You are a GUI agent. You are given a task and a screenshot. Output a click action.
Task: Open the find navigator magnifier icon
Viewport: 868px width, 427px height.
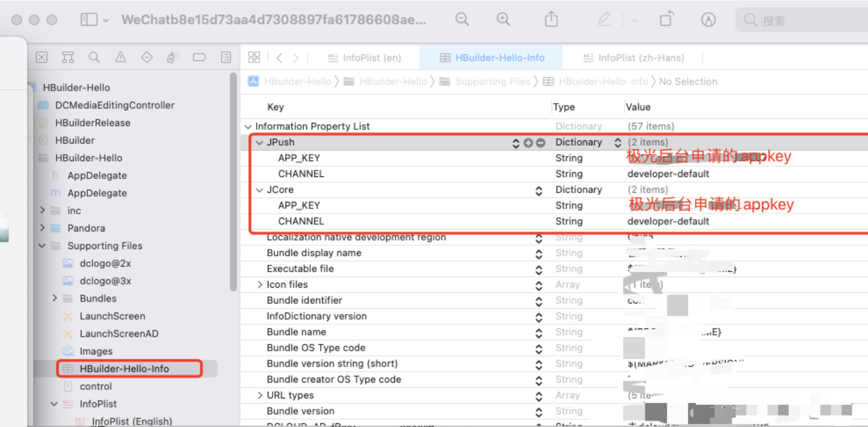click(x=94, y=57)
